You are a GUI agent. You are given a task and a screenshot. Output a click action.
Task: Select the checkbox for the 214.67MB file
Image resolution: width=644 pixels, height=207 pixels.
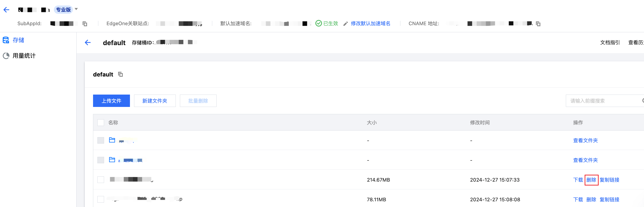[x=101, y=180]
